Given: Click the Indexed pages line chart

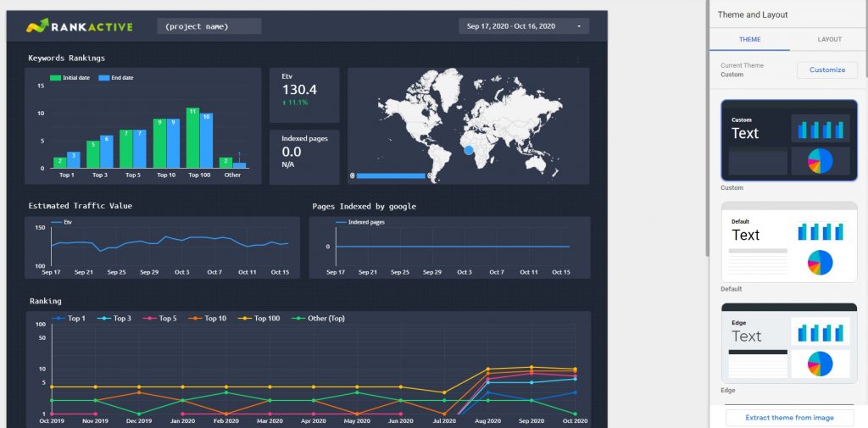Looking at the screenshot, I should click(449, 247).
